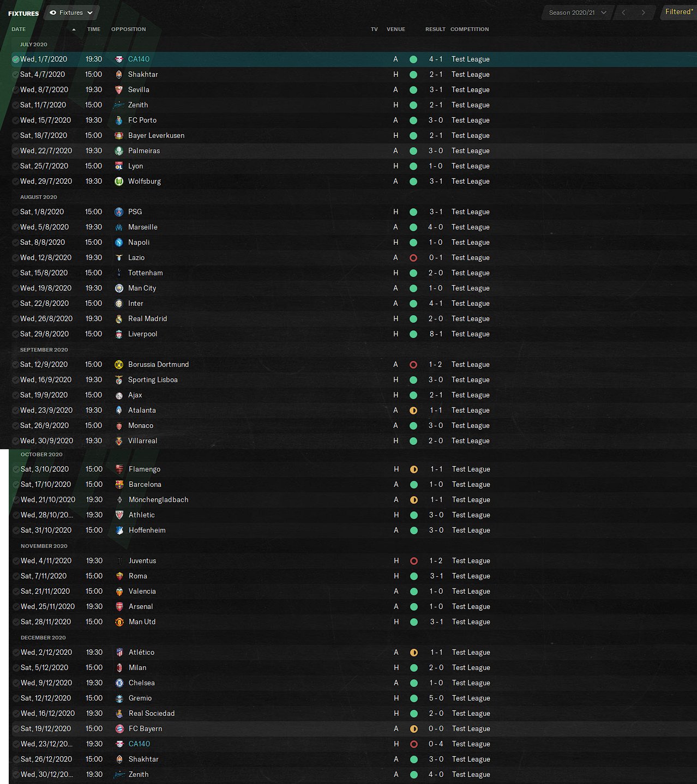Click the Man Utd club badge
Viewport: 697px width, 784px height.
coord(119,622)
